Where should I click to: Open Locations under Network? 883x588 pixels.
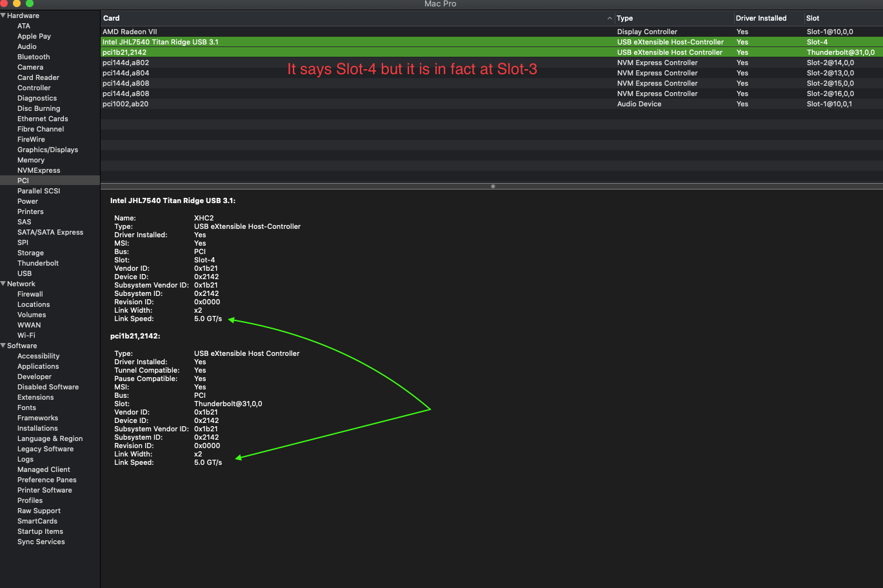(34, 304)
